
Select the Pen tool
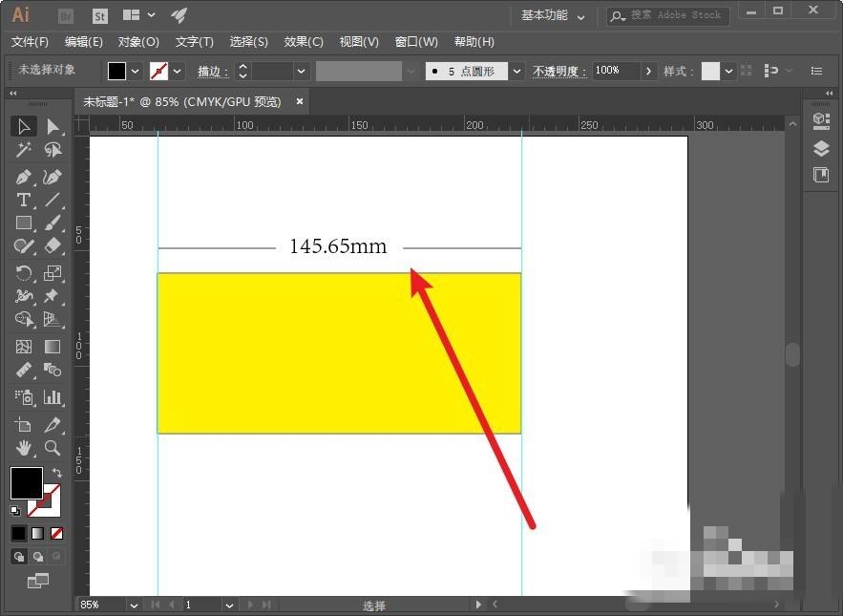[x=24, y=177]
